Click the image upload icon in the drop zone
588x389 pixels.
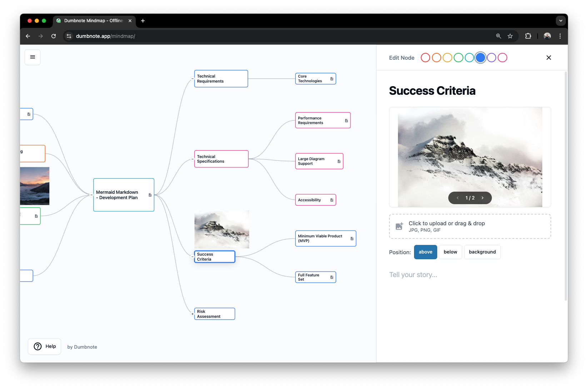[399, 226]
